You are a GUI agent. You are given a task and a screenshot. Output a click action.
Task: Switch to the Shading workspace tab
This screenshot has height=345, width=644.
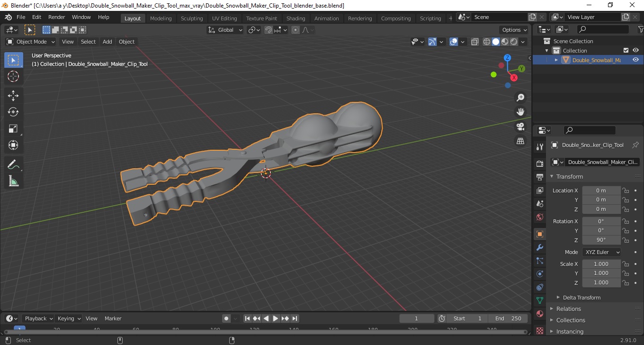pyautogui.click(x=295, y=18)
